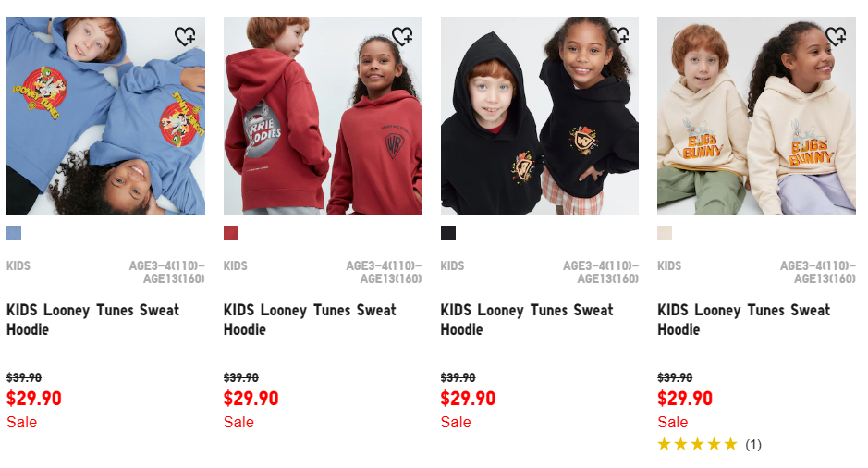Click wishlist heart on black hoodie
The width and height of the screenshot is (868, 468).
(619, 37)
